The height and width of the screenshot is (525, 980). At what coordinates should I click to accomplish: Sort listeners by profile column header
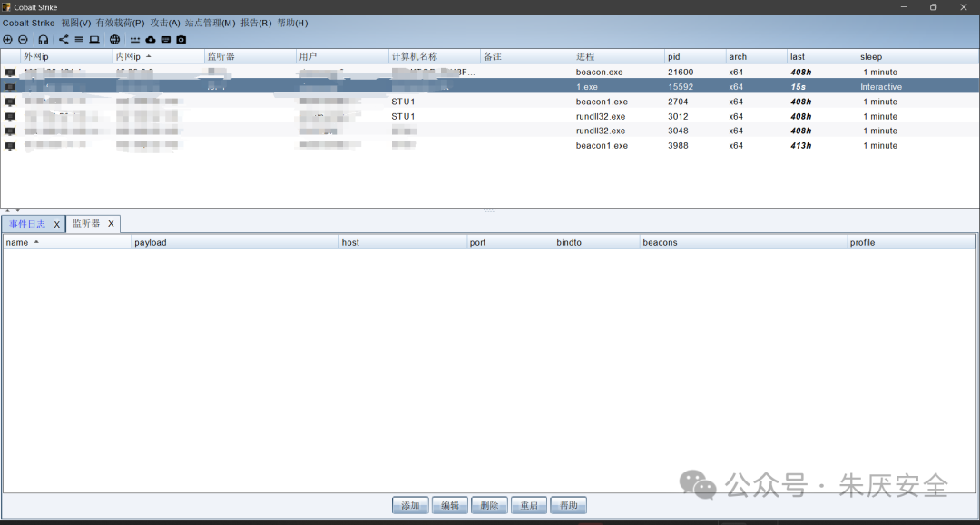click(x=911, y=242)
